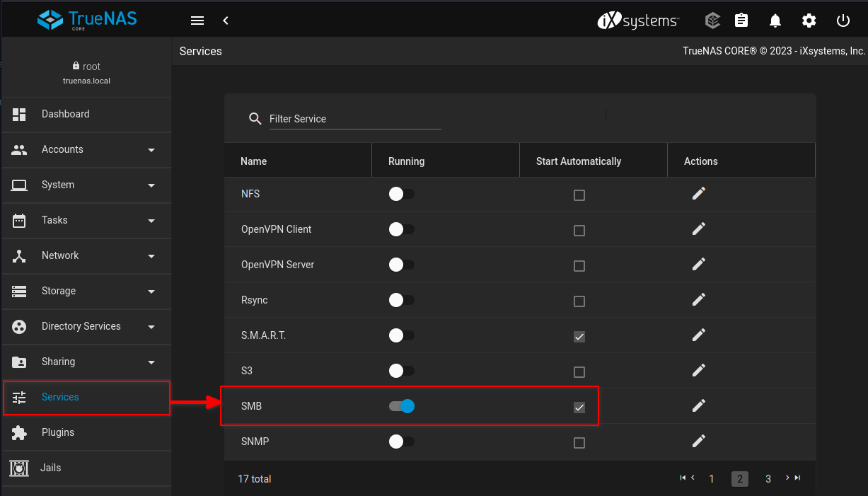868x496 pixels.
Task: Edit the SMB service settings with pencil icon
Action: pyautogui.click(x=698, y=405)
